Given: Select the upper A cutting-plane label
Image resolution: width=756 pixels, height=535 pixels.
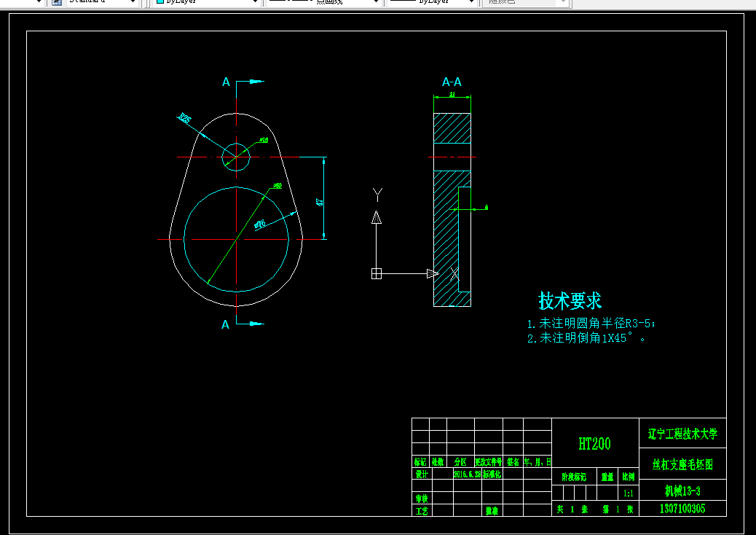Looking at the screenshot, I should (x=226, y=82).
